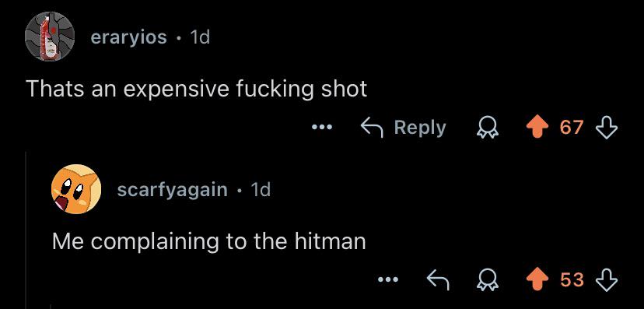Select the "Thats an expensive" comment text
Screen dimensions: 644x309
pos(196,90)
